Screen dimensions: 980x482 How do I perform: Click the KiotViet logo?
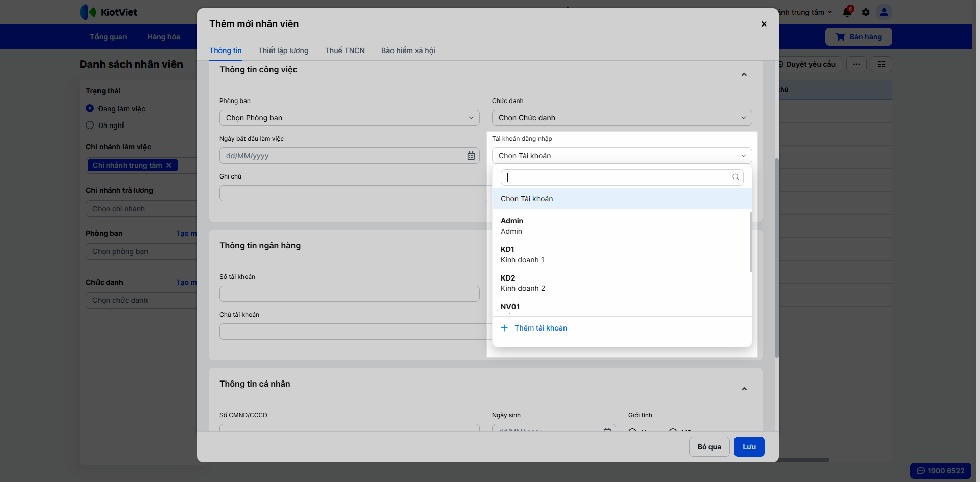(109, 12)
